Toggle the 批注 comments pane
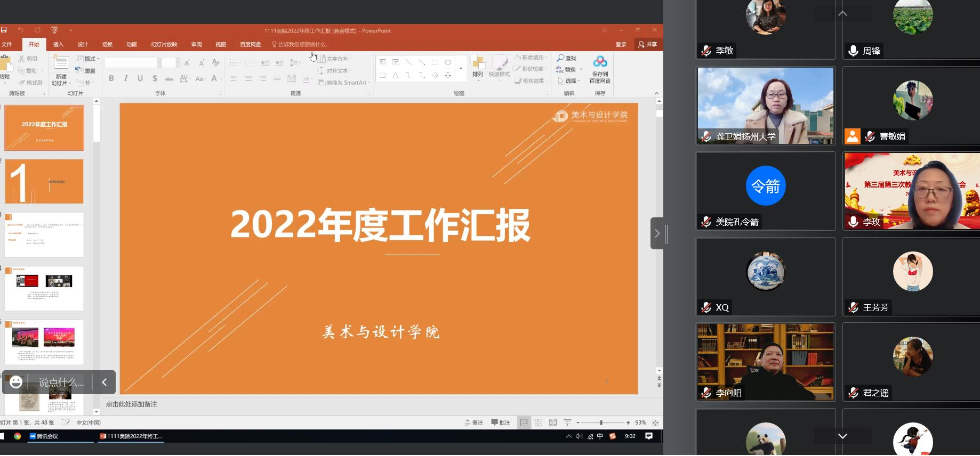 click(501, 422)
